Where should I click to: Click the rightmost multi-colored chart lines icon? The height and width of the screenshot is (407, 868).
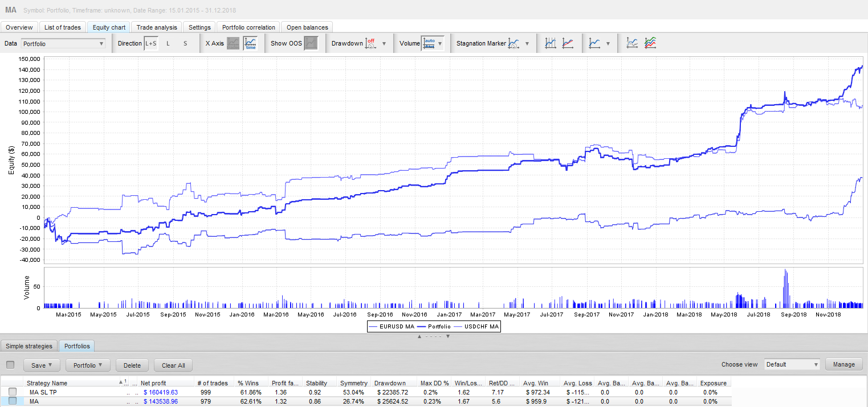coord(650,43)
